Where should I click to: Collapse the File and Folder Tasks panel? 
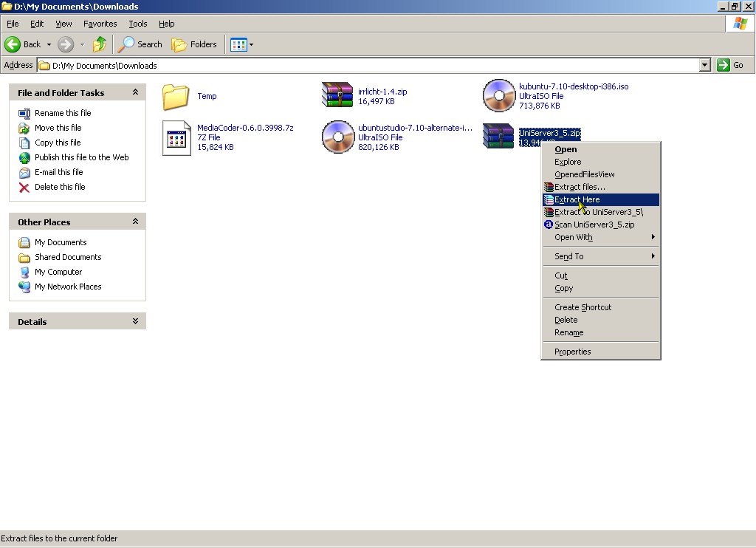click(136, 92)
